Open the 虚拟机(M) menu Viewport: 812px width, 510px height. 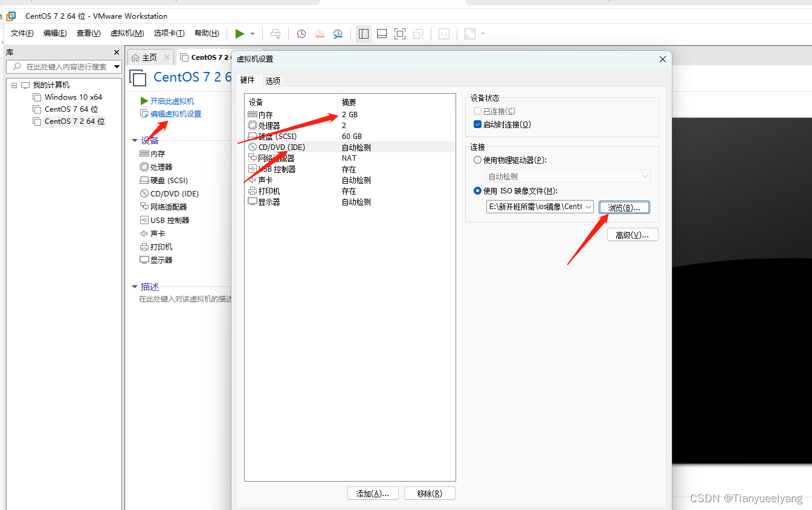[127, 33]
